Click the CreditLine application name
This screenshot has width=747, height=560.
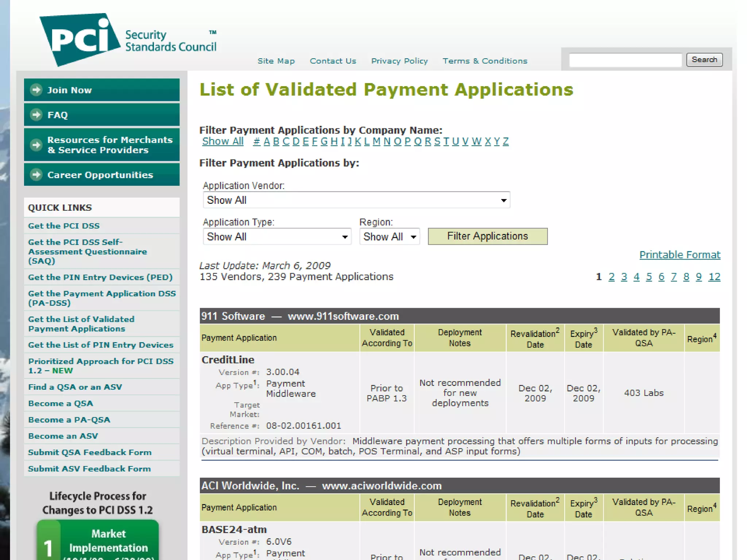[x=228, y=360]
